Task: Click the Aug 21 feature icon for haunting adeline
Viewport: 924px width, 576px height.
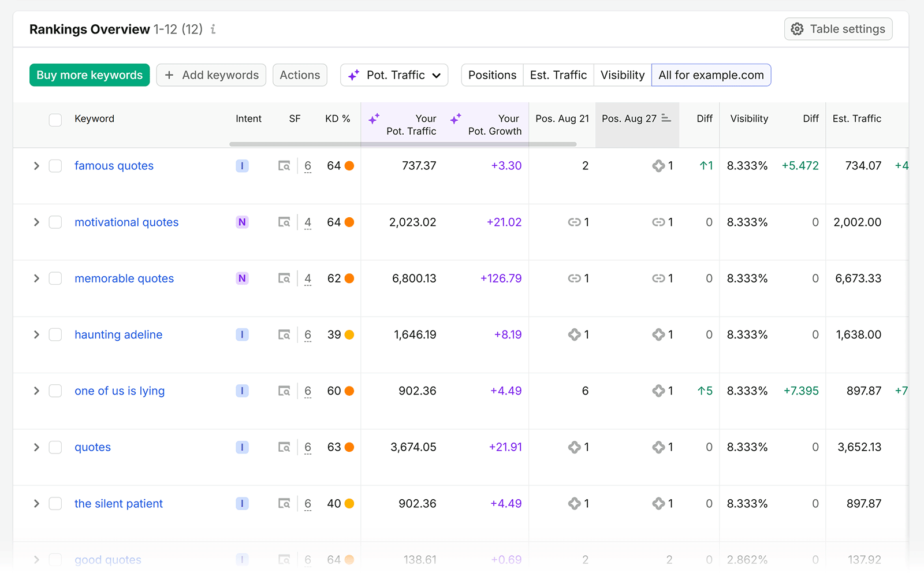Action: 574,335
